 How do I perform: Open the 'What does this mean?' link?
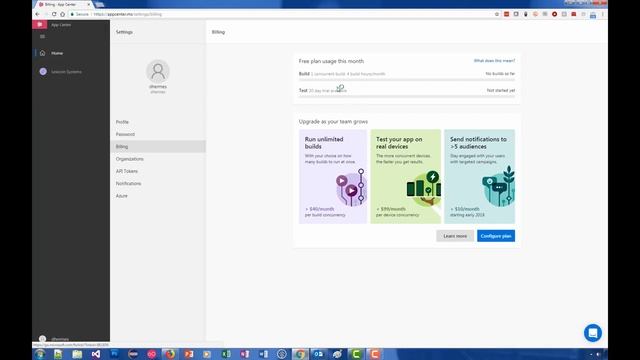tap(494, 61)
